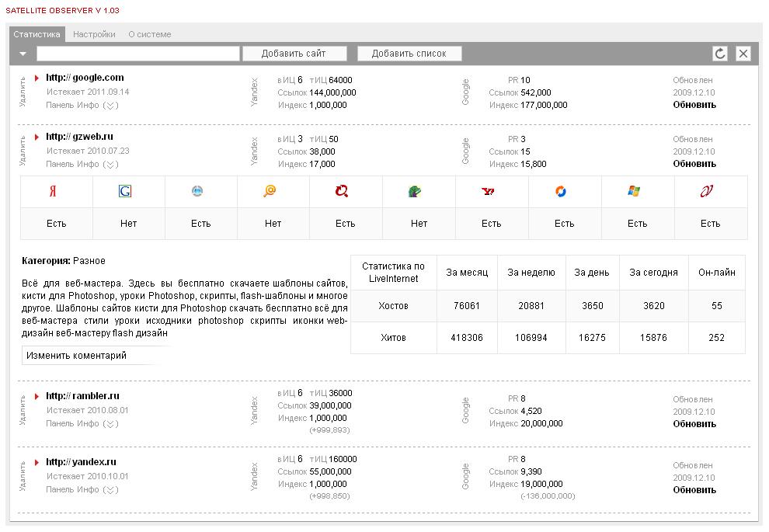Image resolution: width=769 pixels, height=532 pixels.
Task: Open the http://yandex.ru link
Action: point(81,462)
